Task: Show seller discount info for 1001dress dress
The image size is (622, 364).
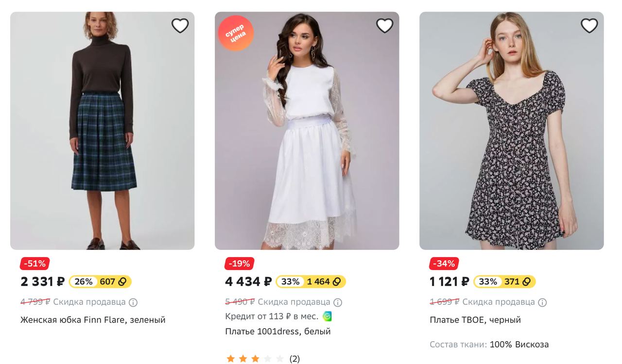Action: point(338,302)
